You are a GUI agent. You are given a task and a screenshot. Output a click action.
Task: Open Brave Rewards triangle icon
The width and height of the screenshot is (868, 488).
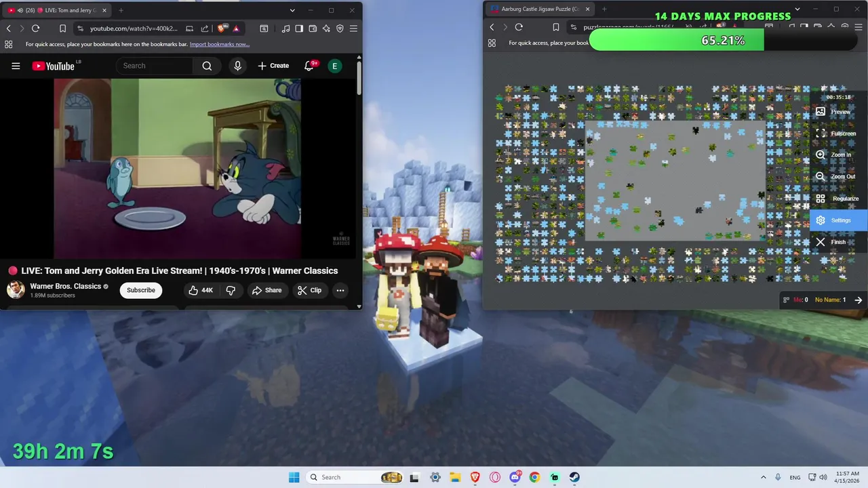pos(235,28)
